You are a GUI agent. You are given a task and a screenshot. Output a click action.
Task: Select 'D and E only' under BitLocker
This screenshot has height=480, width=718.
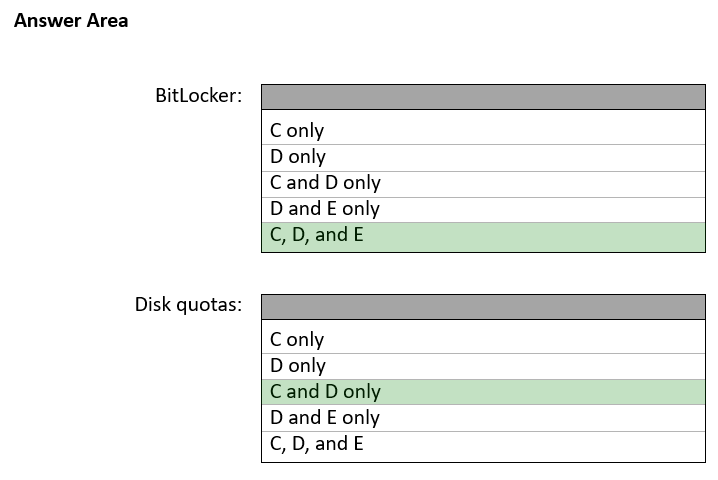pyautogui.click(x=483, y=209)
